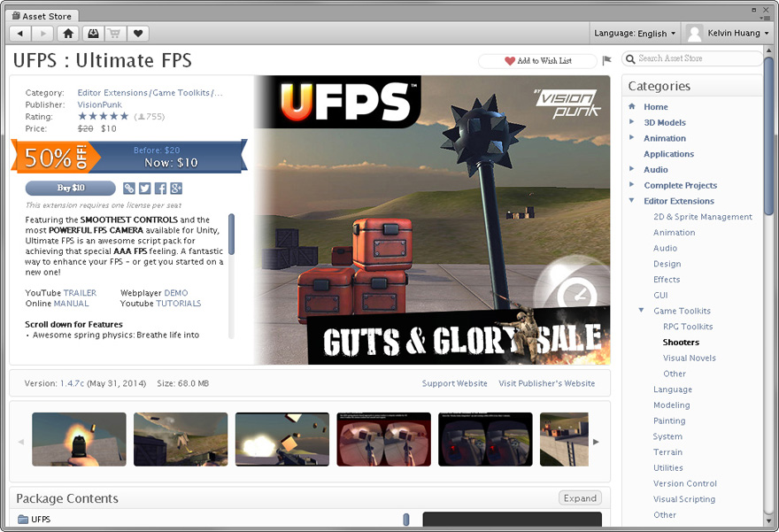Open the Online MANUAL link
779x532 pixels.
(x=71, y=304)
